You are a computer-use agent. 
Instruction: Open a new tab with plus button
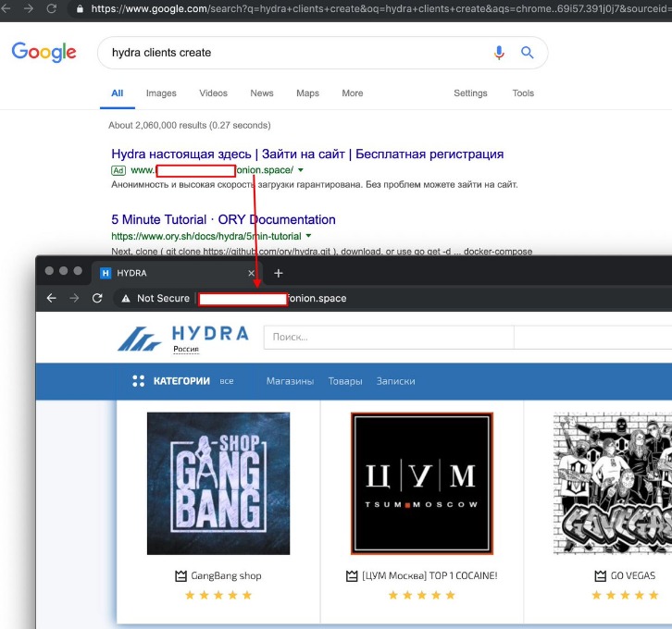[x=279, y=273]
